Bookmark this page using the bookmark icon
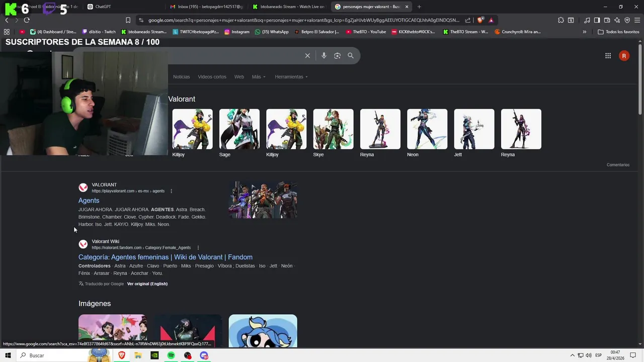This screenshot has height=362, width=644. pos(128,20)
